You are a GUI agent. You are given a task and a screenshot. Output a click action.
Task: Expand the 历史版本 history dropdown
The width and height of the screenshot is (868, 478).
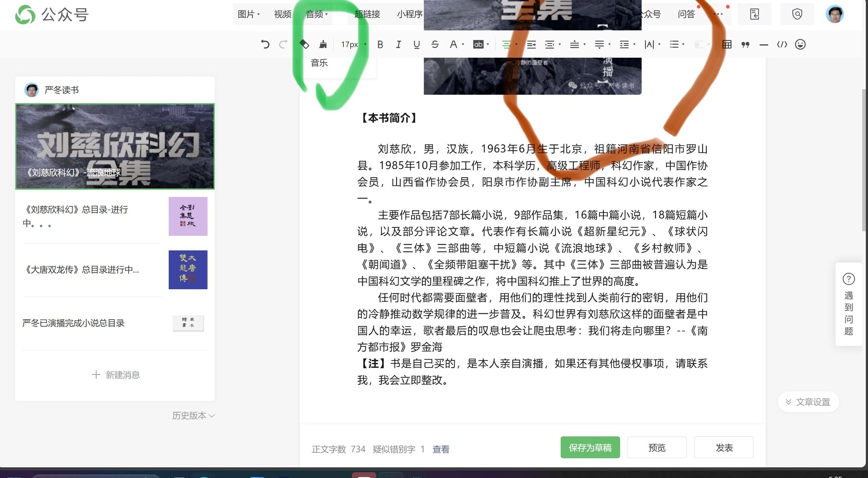pyautogui.click(x=193, y=416)
